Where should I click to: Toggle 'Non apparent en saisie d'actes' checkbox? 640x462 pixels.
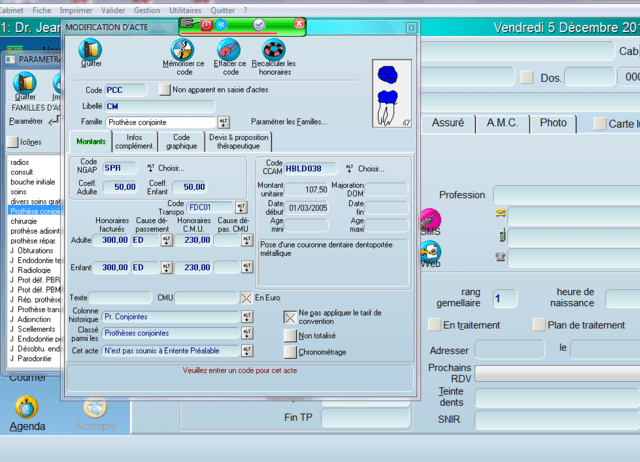pos(165,90)
